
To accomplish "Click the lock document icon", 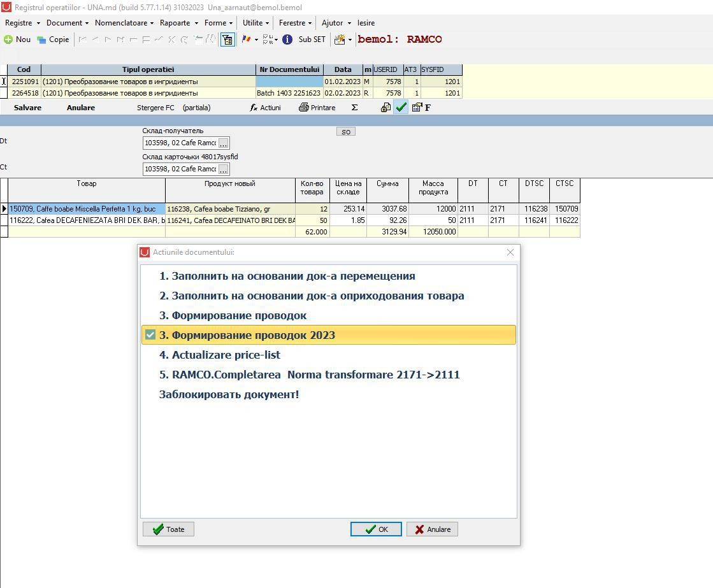I will pos(385,108).
